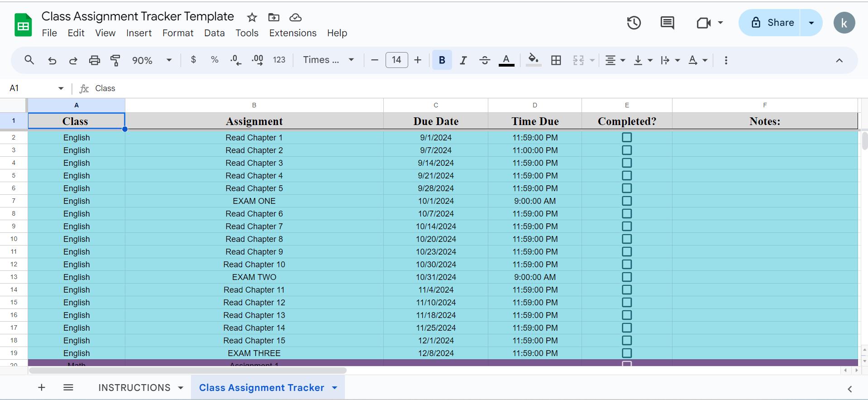Open the fill color bucket picker

pos(534,60)
